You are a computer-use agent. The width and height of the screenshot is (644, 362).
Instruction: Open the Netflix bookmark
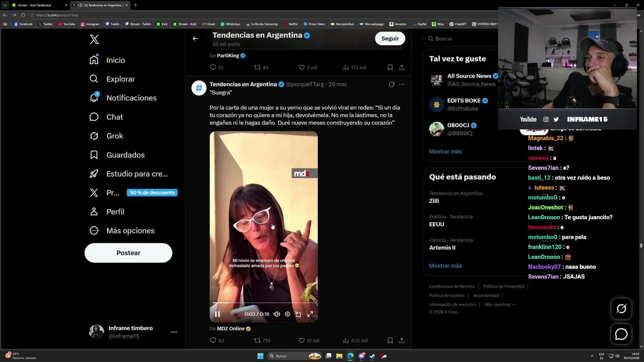(x=290, y=24)
